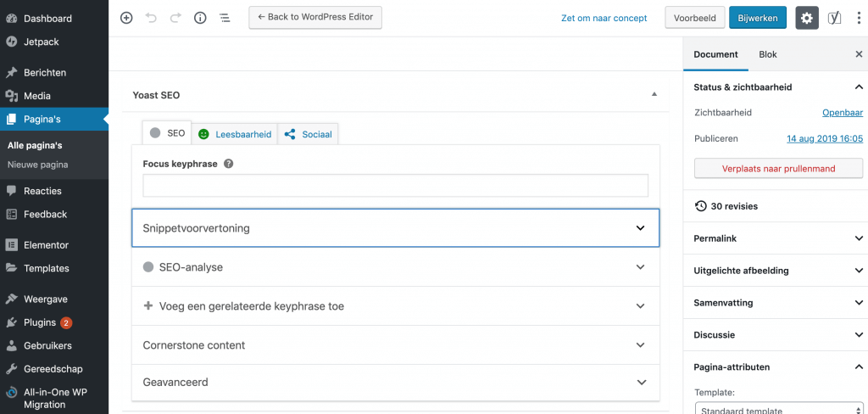The width and height of the screenshot is (868, 414).
Task: Click the undo arrow icon
Action: coord(151,18)
